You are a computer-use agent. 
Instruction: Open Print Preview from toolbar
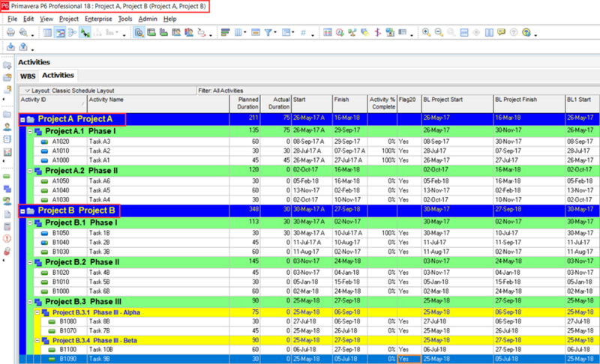pos(23,32)
